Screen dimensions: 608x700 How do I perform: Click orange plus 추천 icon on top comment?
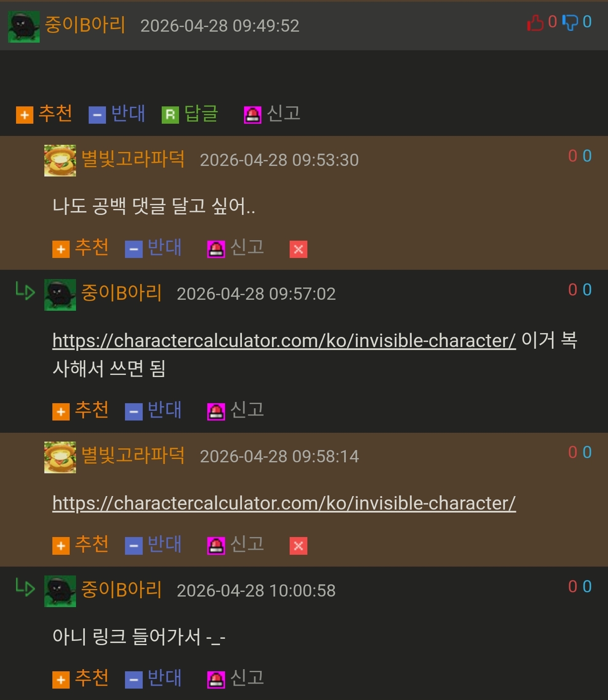(24, 115)
